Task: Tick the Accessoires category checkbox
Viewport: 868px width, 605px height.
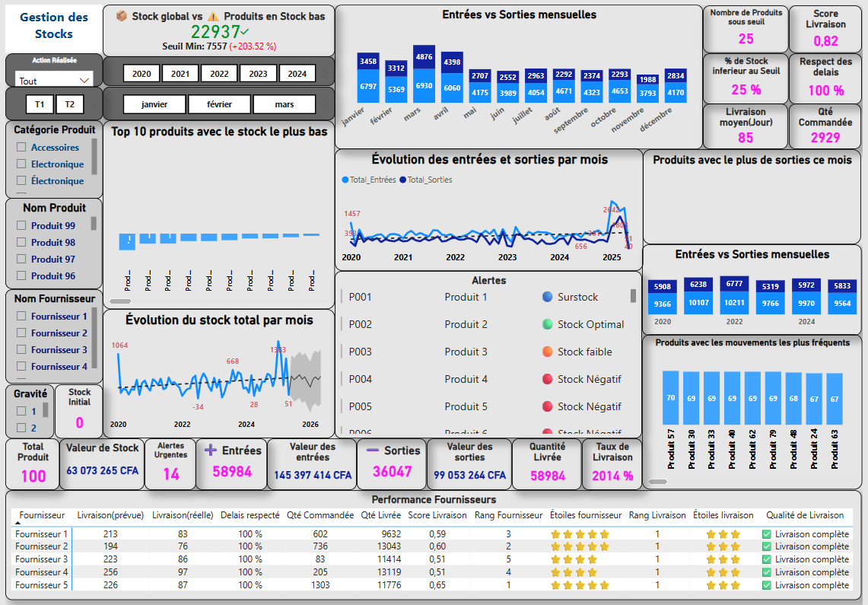Action: 21,148
